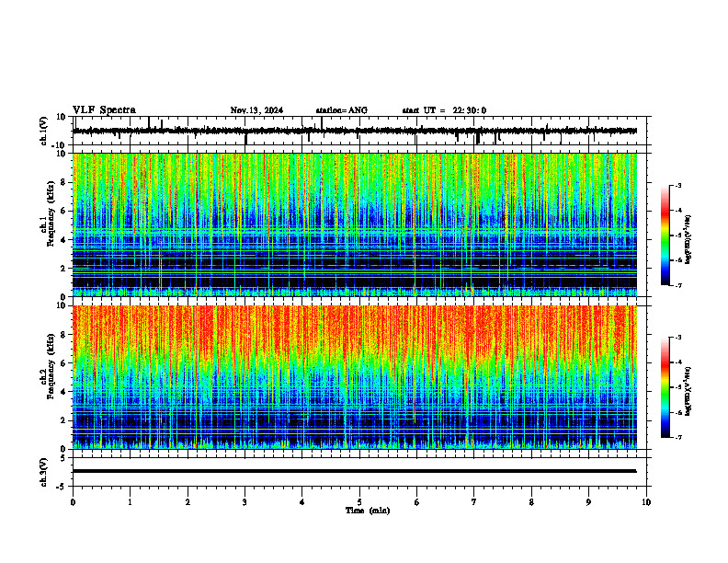
Task: Click time axis tick label "7"
Action: coord(474,502)
